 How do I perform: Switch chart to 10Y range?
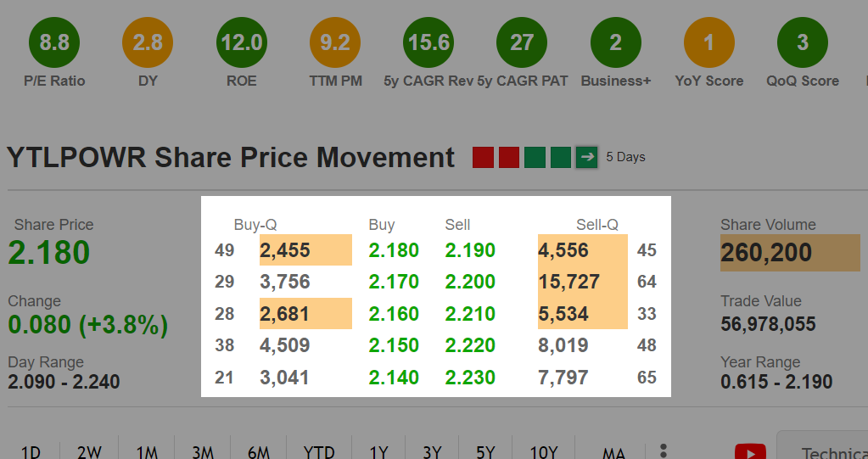click(x=544, y=452)
